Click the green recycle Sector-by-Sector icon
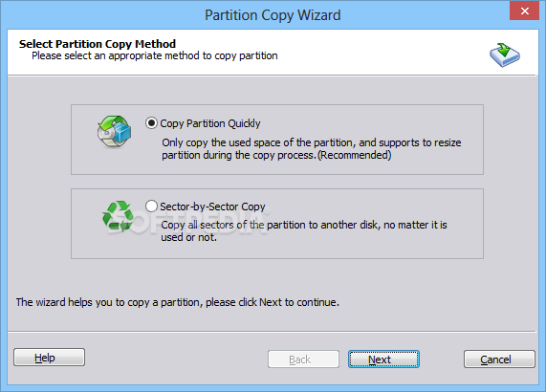 point(118,216)
